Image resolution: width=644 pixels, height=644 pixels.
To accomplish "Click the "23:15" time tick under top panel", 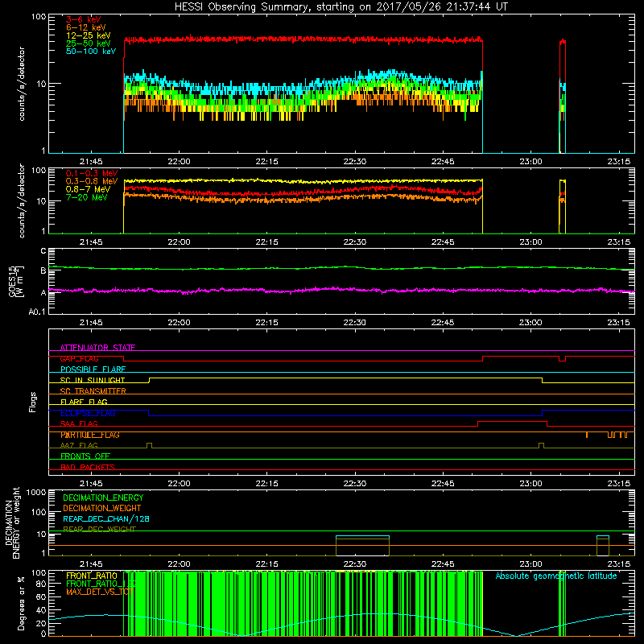I will coord(618,162).
